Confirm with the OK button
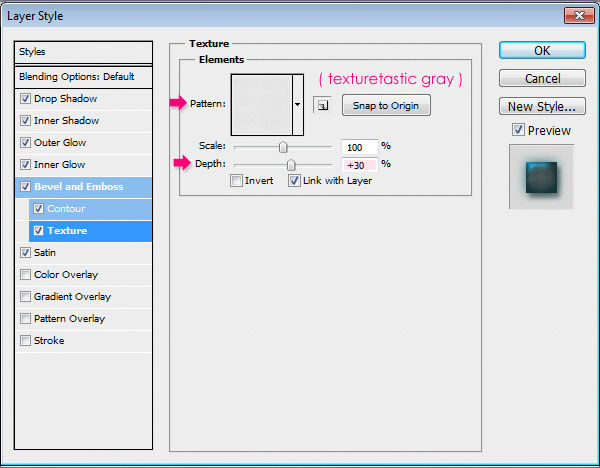 pos(542,51)
